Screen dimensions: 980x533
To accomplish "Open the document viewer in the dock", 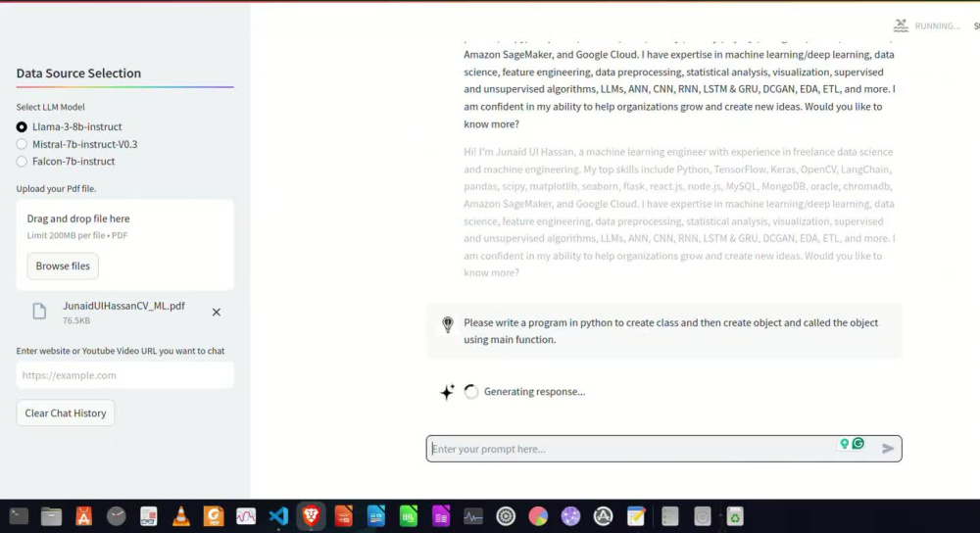I will pos(149,516).
